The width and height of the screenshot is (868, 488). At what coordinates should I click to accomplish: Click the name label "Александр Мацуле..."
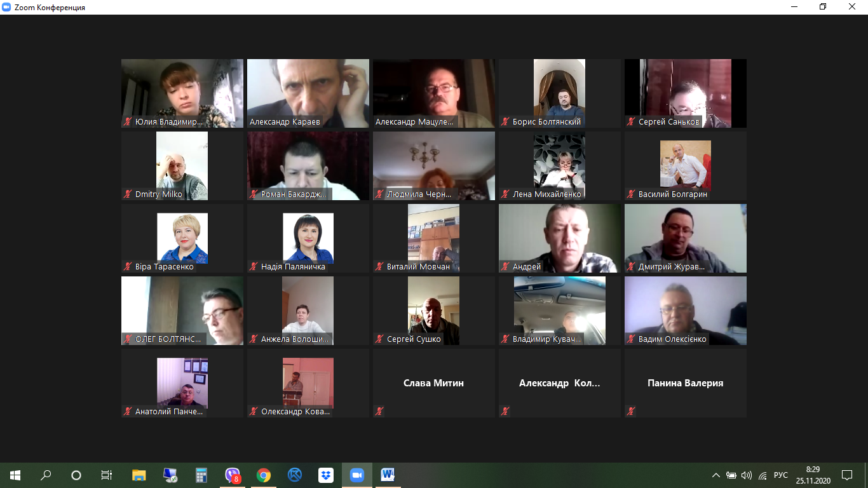click(416, 122)
